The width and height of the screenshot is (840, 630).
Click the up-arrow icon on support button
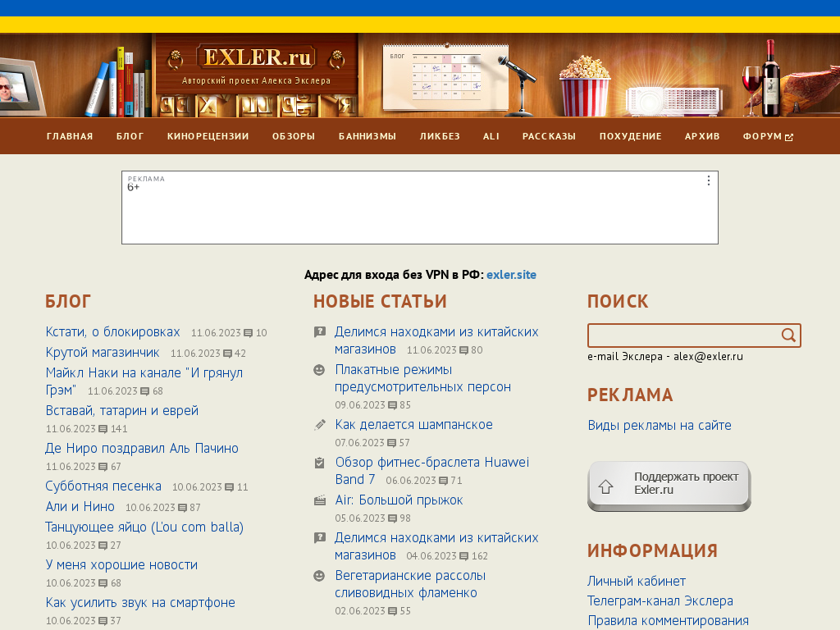(x=606, y=486)
